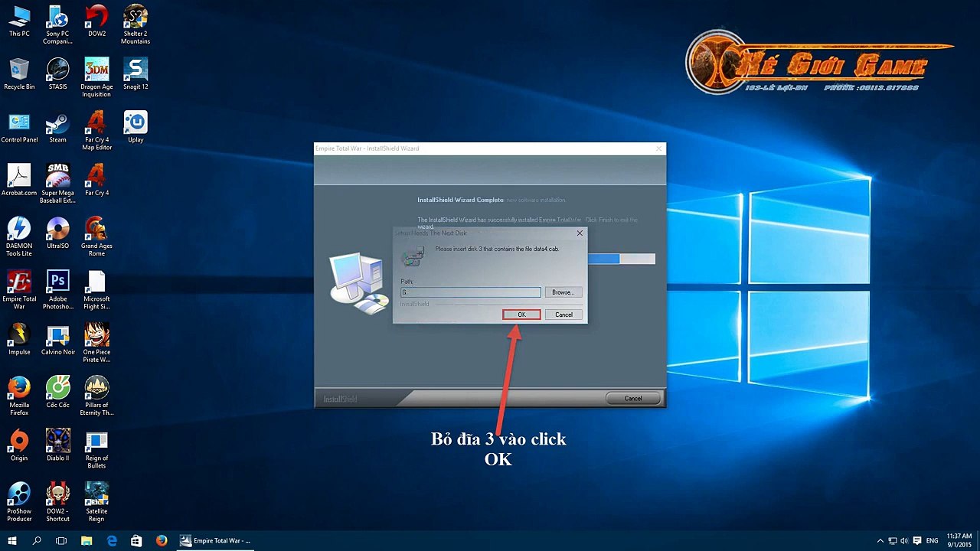Open the Action Center notifications icon
980x551 pixels.
pos(917,541)
